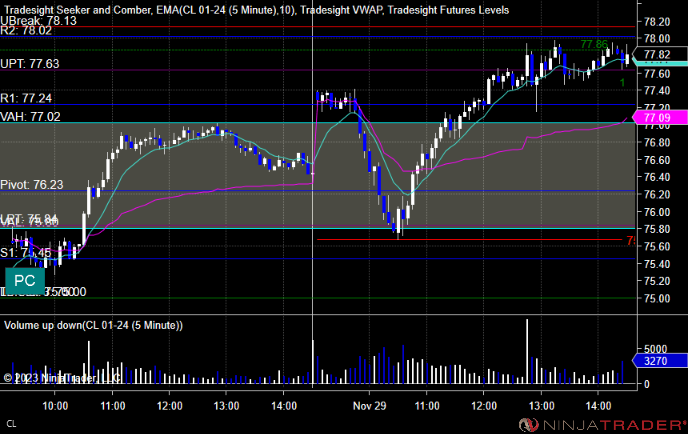Click the green Seeker count 1 label
This screenshot has height=434, width=688.
pos(622,82)
